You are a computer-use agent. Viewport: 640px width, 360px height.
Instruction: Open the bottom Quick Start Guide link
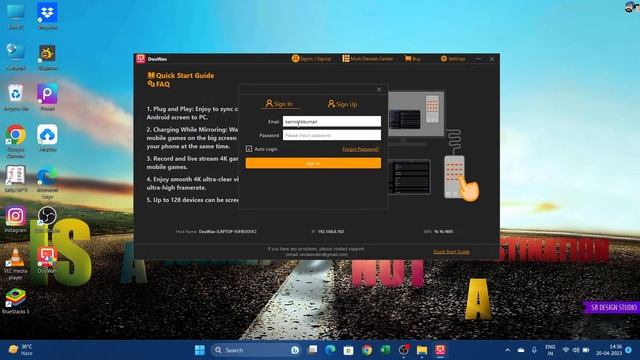[451, 251]
